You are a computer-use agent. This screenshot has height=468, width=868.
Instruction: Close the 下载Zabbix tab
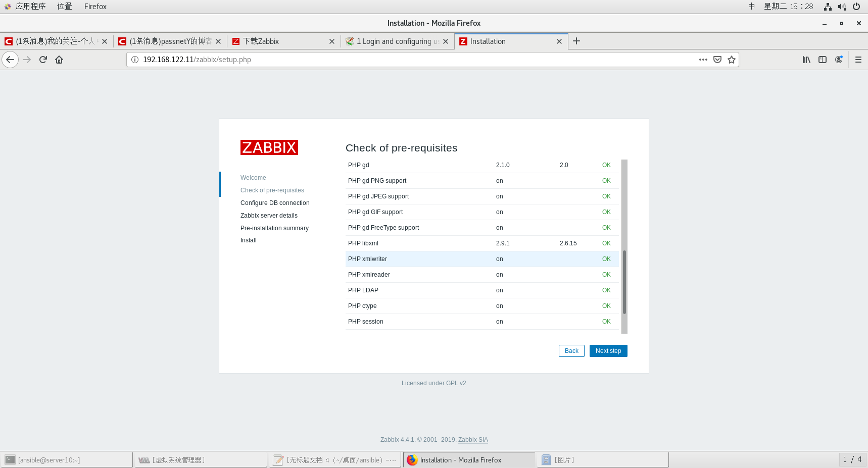pos(332,41)
